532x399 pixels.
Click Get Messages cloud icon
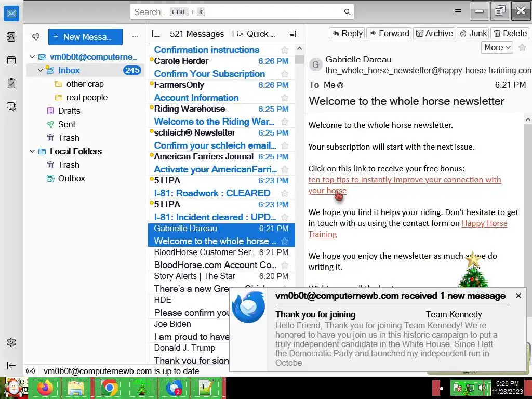pyautogui.click(x=36, y=37)
